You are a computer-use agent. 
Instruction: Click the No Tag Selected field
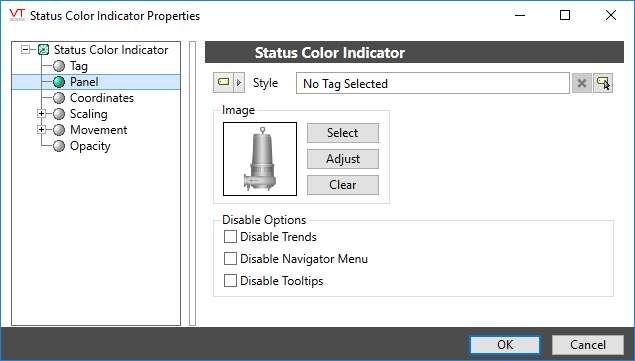pyautogui.click(x=433, y=83)
